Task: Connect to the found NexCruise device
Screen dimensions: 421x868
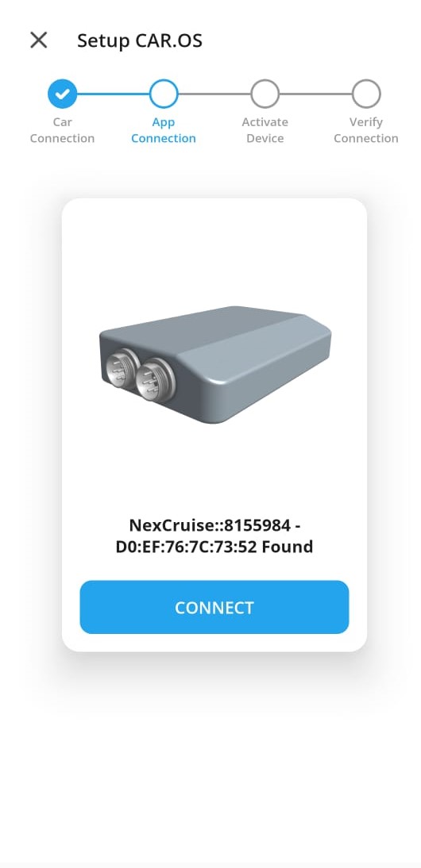Action: click(214, 607)
